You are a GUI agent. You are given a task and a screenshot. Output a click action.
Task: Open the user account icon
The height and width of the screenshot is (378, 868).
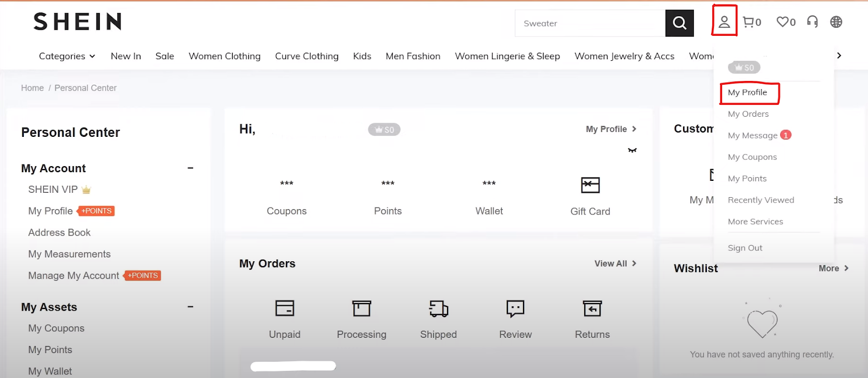click(724, 22)
